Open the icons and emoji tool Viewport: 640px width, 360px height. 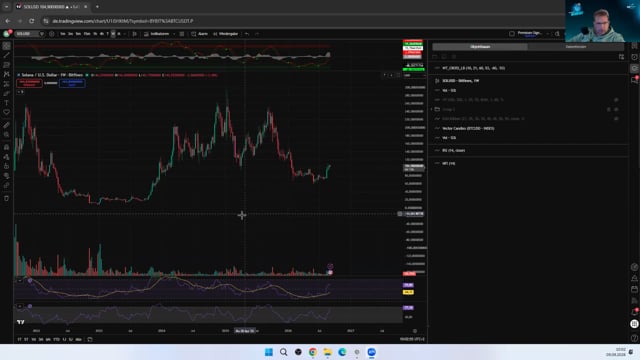tap(7, 112)
